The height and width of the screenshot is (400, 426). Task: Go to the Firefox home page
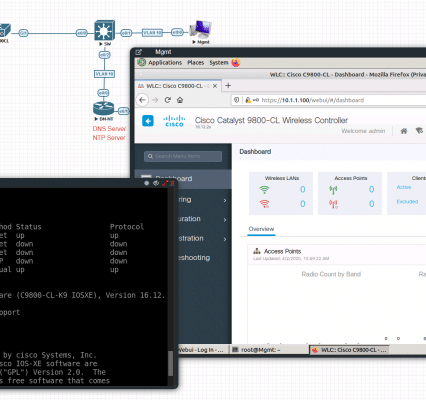click(180, 100)
